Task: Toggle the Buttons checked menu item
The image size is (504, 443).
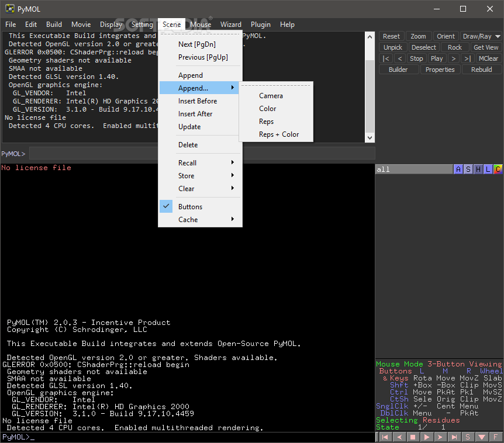Action: coord(200,206)
